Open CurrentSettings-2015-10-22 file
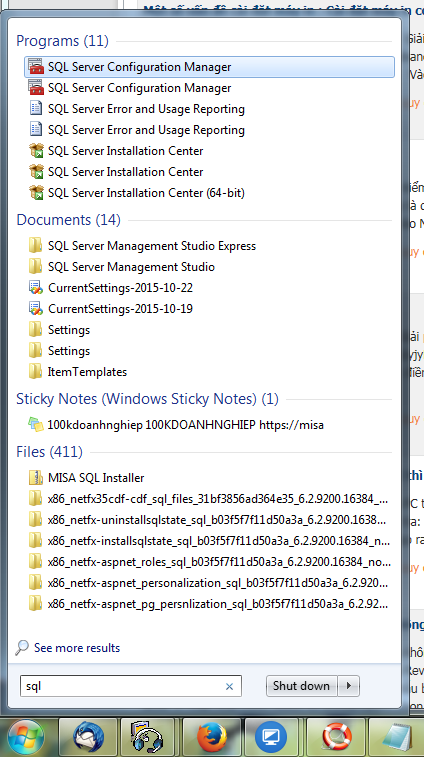 209,288
